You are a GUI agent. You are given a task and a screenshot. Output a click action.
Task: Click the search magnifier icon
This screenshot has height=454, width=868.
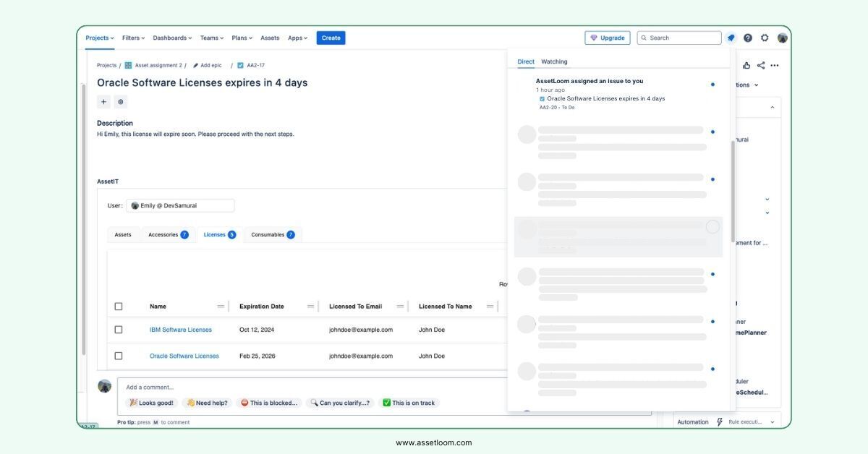pos(644,38)
